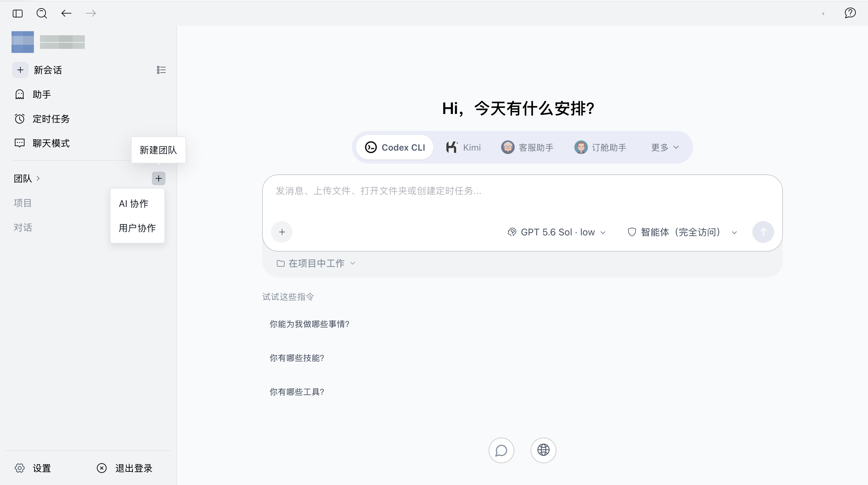The image size is (868, 485).
Task: Start a new conversation with 新会话
Action: pos(38,70)
